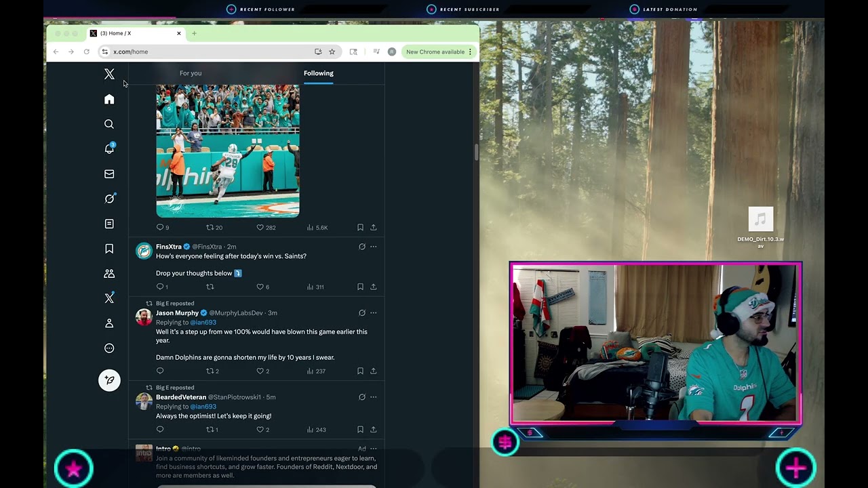
Task: View analytics of the 5.6K views post
Action: (317, 228)
